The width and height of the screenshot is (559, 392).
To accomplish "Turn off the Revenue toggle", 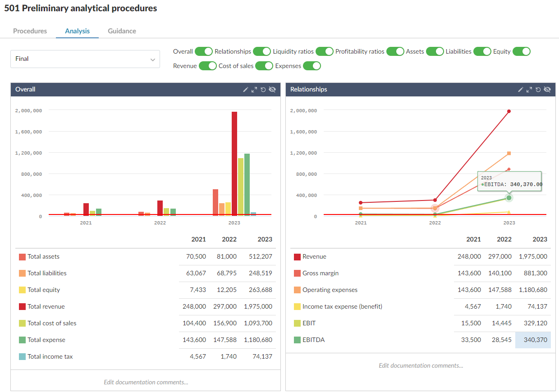I will click(x=207, y=66).
